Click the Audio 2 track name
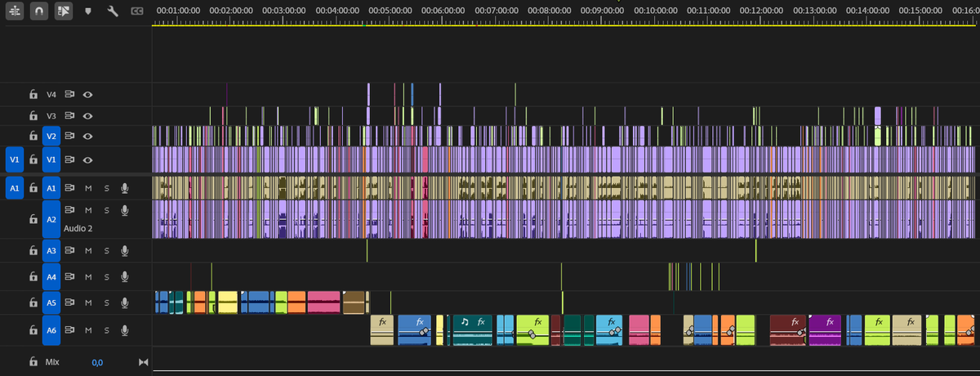 tap(79, 229)
